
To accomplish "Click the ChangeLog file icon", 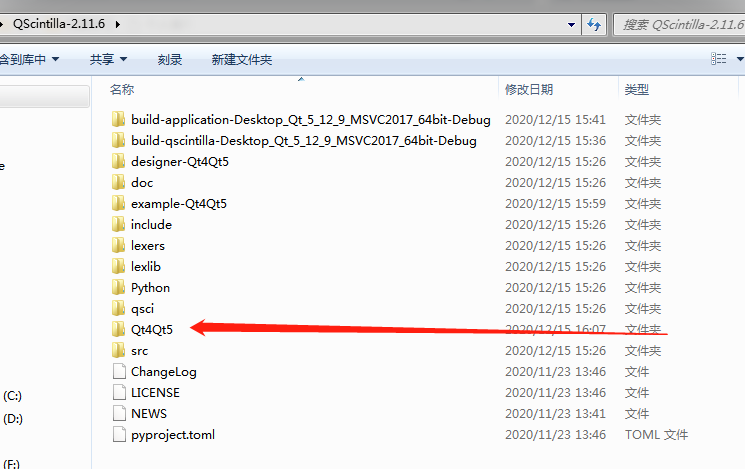I will tap(119, 371).
